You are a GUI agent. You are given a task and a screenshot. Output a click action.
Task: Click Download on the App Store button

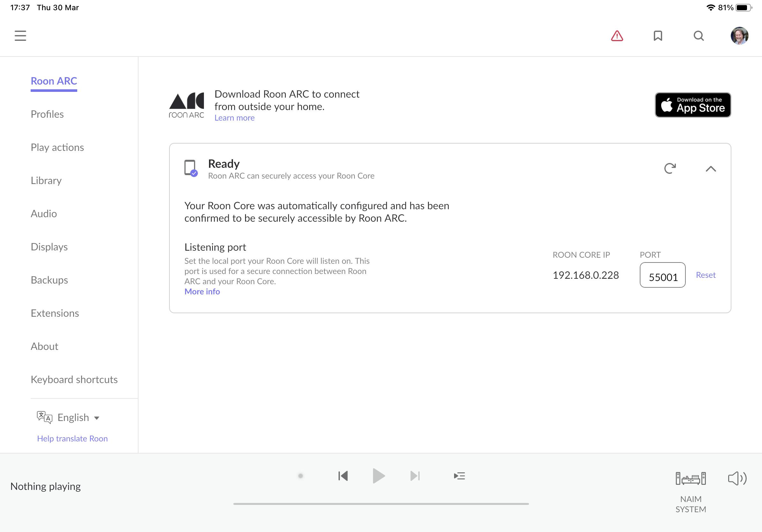693,105
